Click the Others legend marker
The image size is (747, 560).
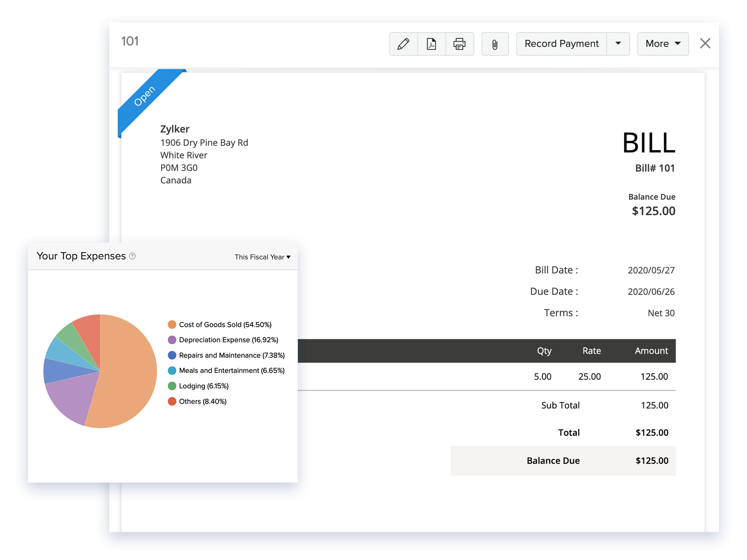tap(172, 401)
